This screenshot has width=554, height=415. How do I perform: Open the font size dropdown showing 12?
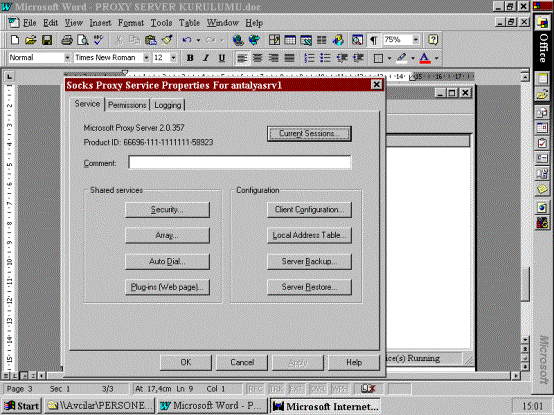[173, 58]
